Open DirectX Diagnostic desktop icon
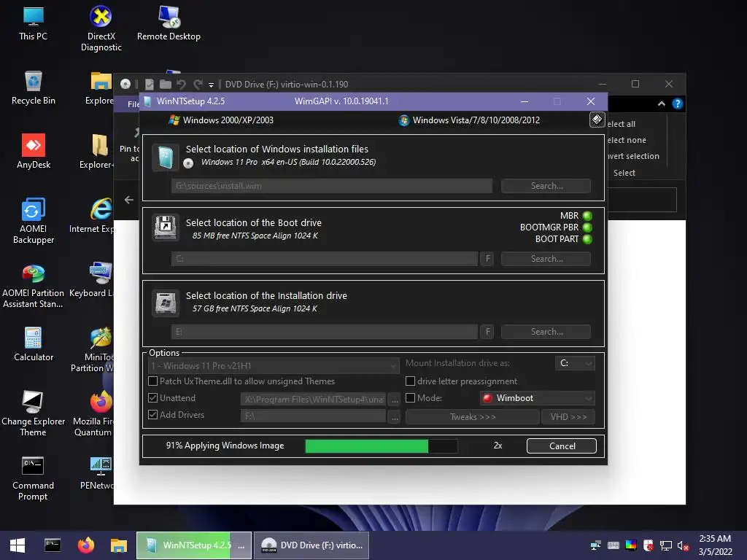The width and height of the screenshot is (747, 560). click(x=101, y=28)
